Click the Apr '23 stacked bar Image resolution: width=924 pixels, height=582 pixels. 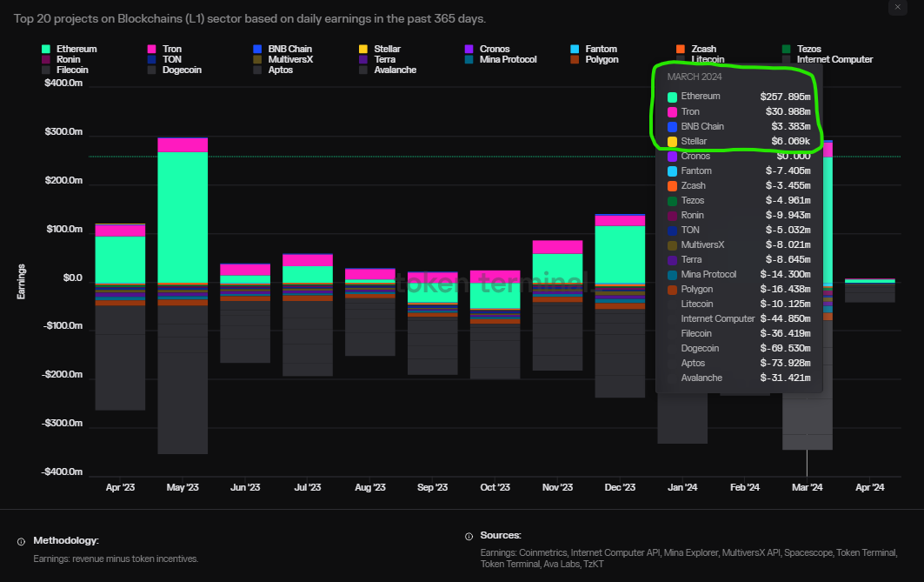coord(120,317)
